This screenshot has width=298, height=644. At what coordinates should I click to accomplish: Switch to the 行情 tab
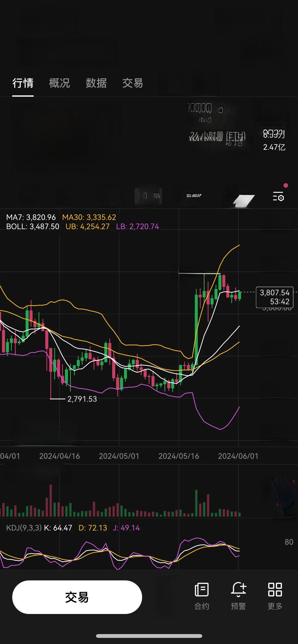coord(23,83)
